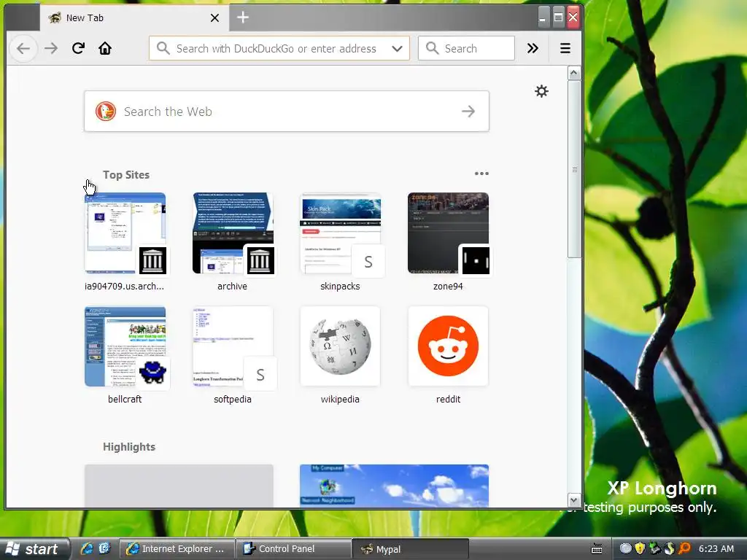The width and height of the screenshot is (747, 560).
Task: Open Top Sites three-dot menu
Action: tap(481, 174)
